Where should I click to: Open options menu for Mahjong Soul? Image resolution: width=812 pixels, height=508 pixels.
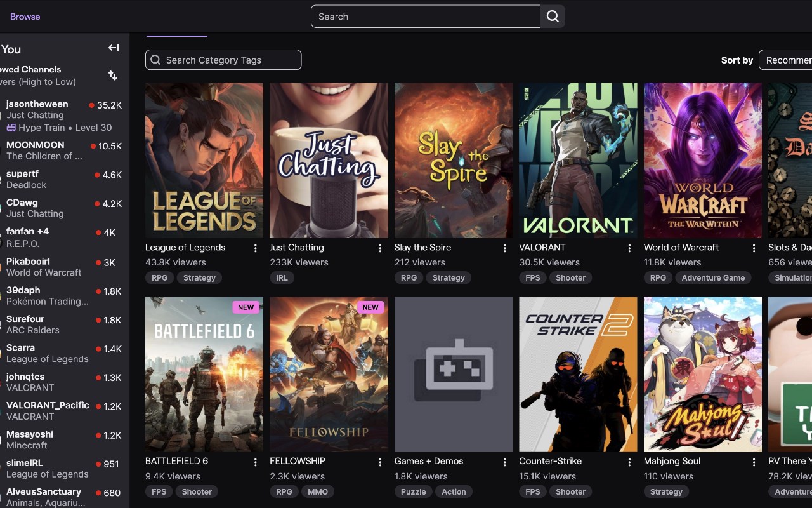pyautogui.click(x=754, y=462)
